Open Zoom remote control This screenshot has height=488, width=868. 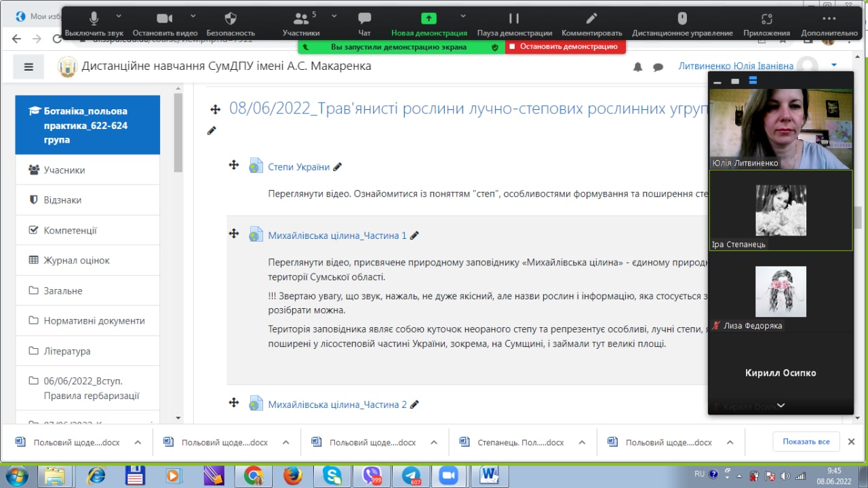pos(682,23)
